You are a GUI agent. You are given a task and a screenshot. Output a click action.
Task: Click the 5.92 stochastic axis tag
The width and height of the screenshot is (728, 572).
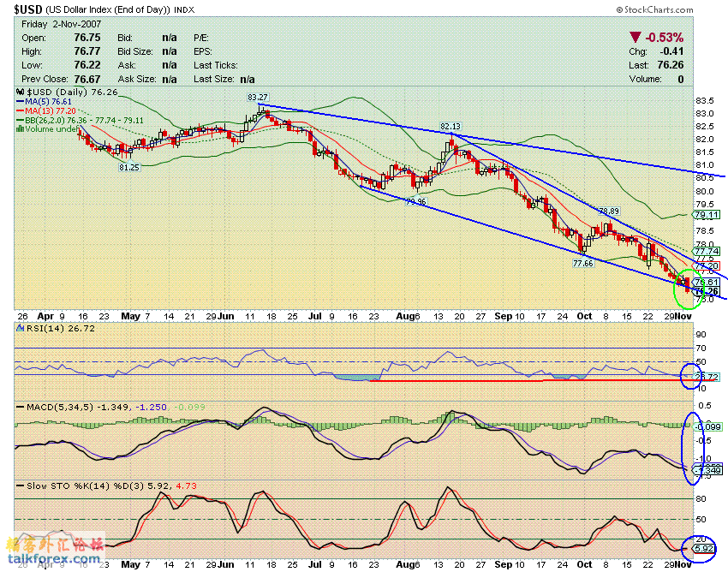pos(703,548)
